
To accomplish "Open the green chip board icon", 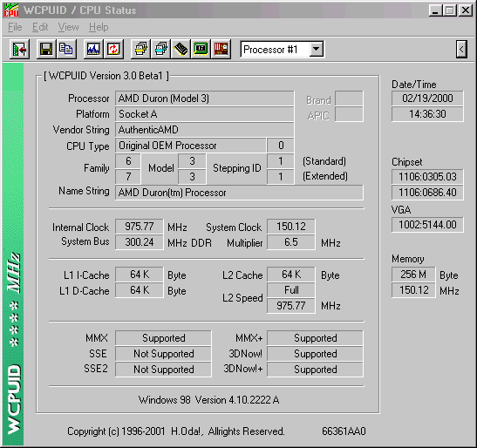I will click(x=201, y=49).
